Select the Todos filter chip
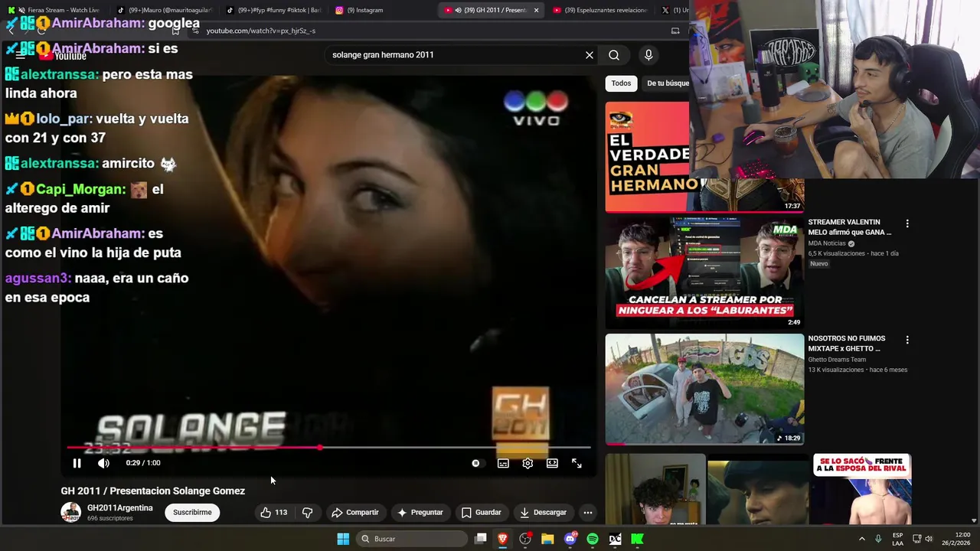The height and width of the screenshot is (551, 980). [622, 83]
